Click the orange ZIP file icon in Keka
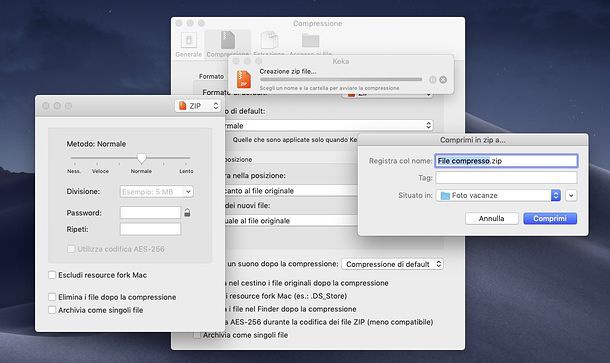 pyautogui.click(x=244, y=79)
